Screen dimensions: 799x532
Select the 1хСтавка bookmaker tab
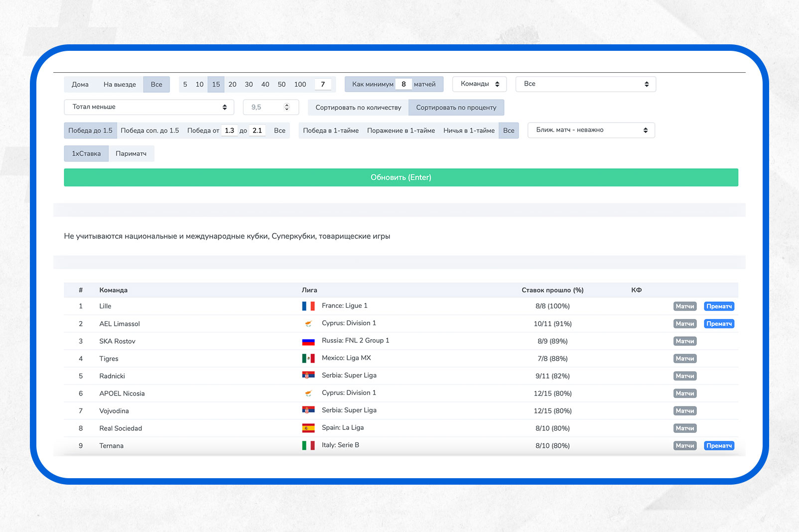(86, 154)
